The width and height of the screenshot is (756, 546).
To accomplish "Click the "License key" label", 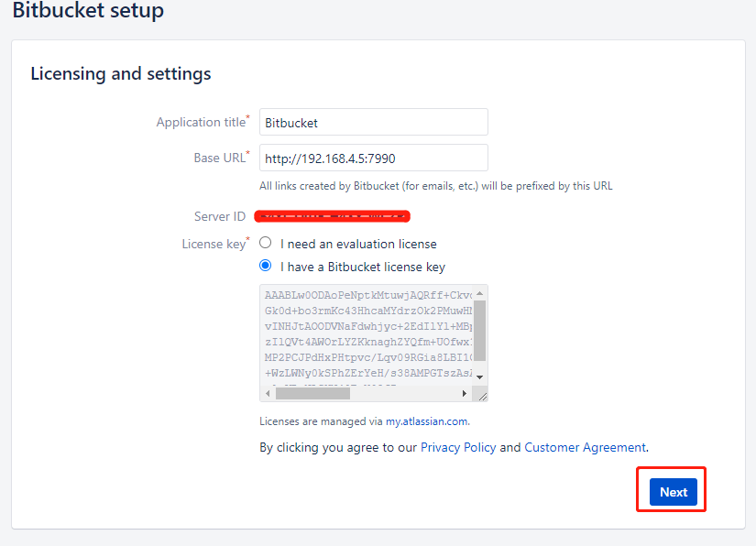I will coord(215,244).
